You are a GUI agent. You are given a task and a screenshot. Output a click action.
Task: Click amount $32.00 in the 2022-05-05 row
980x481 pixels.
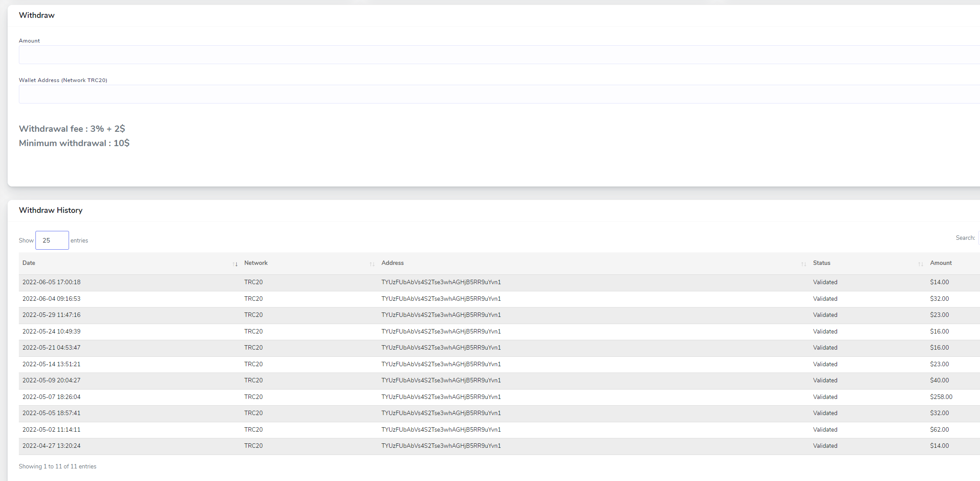pos(939,413)
